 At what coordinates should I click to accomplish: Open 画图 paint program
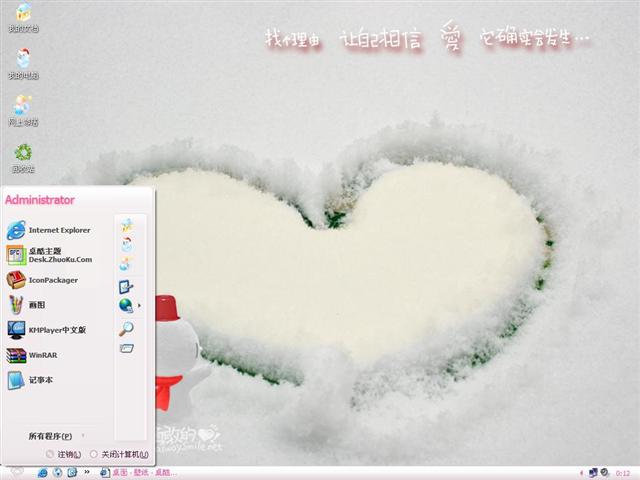click(x=26, y=305)
